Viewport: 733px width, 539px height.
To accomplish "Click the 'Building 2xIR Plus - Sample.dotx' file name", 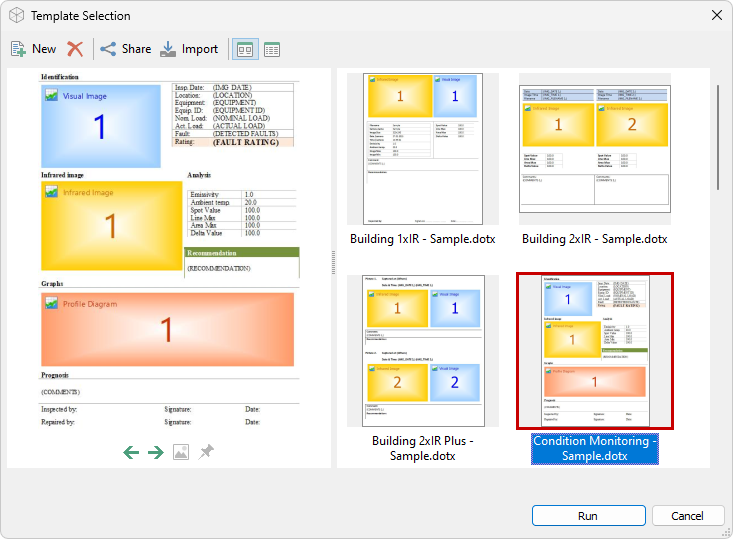I will click(x=423, y=449).
